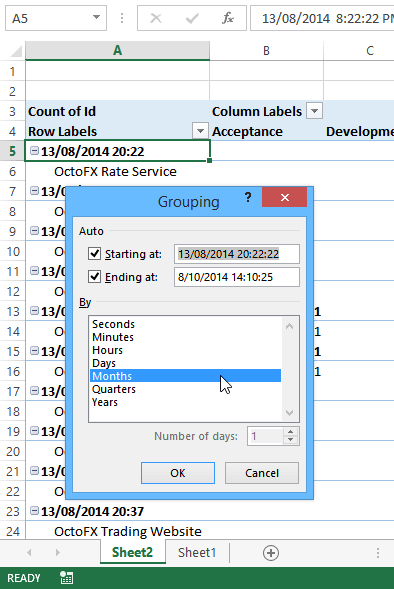Select Seconds in the By list
This screenshot has width=394, height=589.
pyautogui.click(x=185, y=324)
